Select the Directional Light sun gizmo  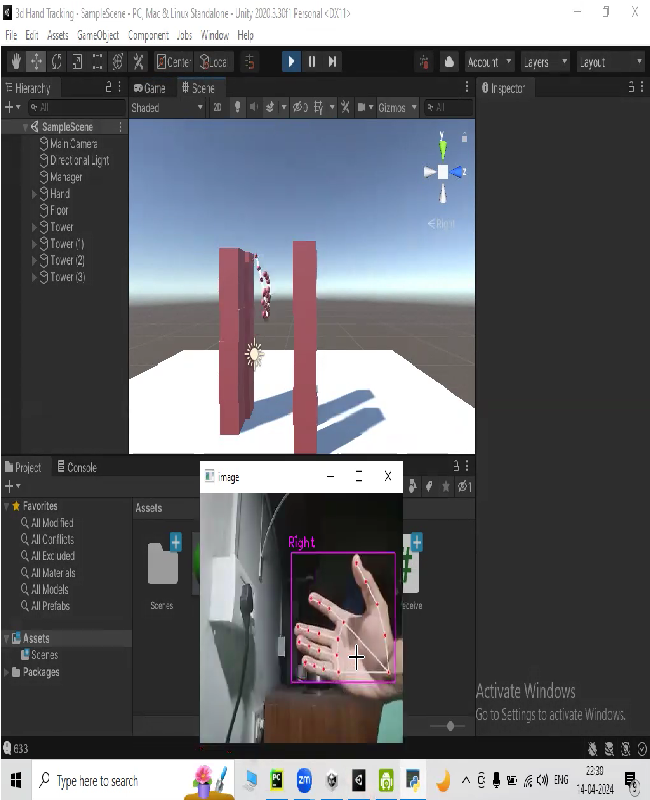click(x=254, y=354)
